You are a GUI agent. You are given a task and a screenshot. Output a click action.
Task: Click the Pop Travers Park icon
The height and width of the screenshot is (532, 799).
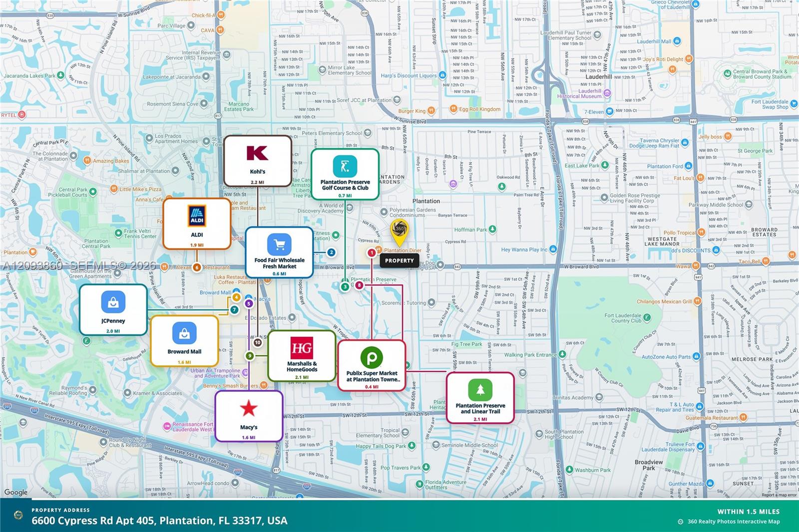426,468
